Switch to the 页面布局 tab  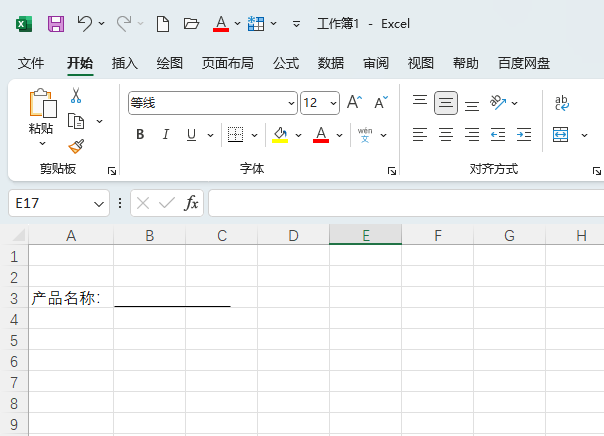[x=228, y=63]
